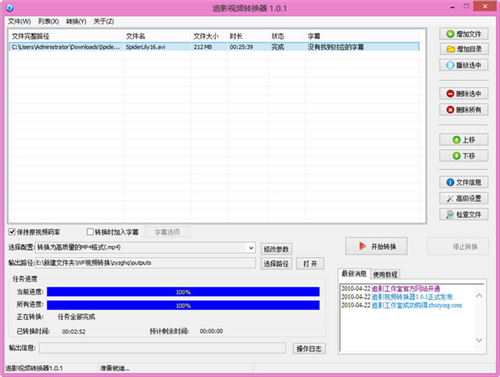Click the 文件完整路径 column header
Screen dimensions: 500x377
point(30,36)
